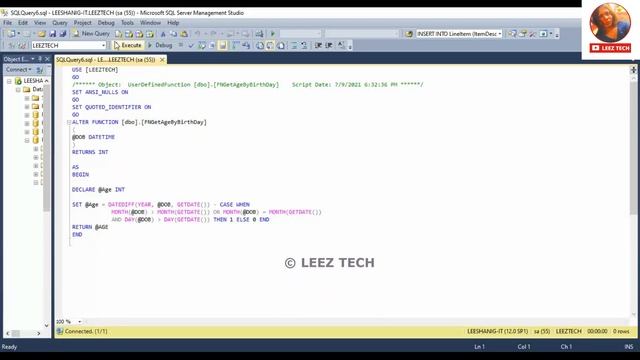Screen dimensions: 640x360
Task: Click the Change Connection icon
Action: tap(22, 45)
